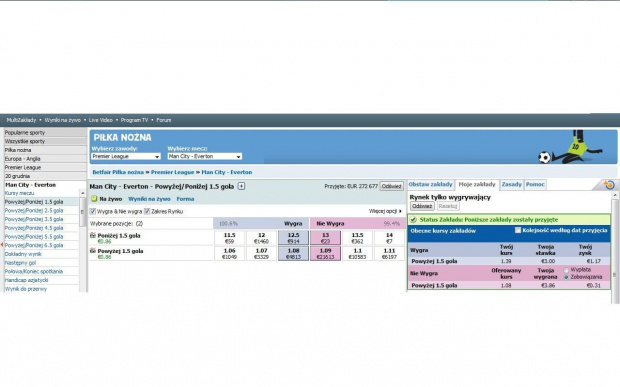Open Forum in top navigation
The width and height of the screenshot is (620, 387).
click(x=164, y=120)
